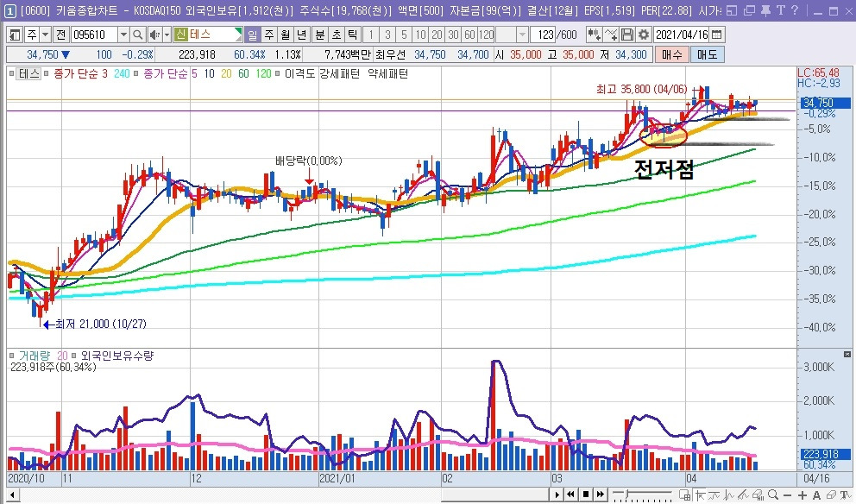
Task: Click the 테스 label in chart legend
Action: tap(29, 73)
